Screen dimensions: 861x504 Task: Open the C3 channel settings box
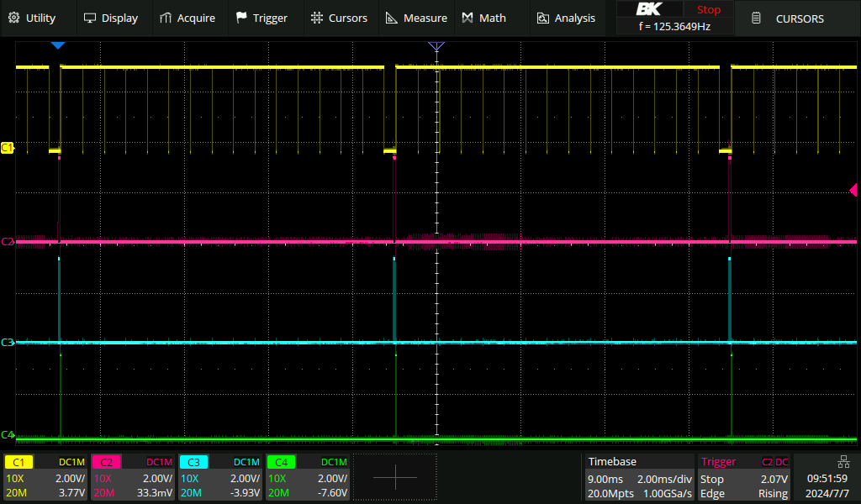click(x=220, y=477)
